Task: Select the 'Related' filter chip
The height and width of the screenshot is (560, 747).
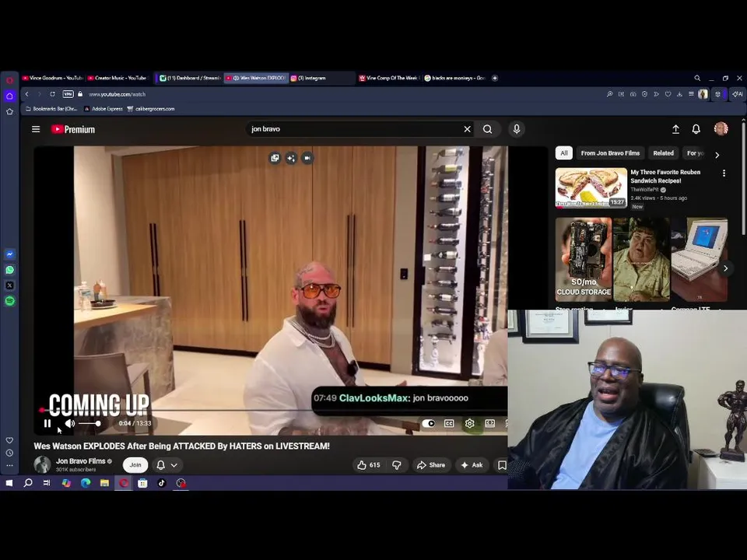Action: pyautogui.click(x=663, y=153)
